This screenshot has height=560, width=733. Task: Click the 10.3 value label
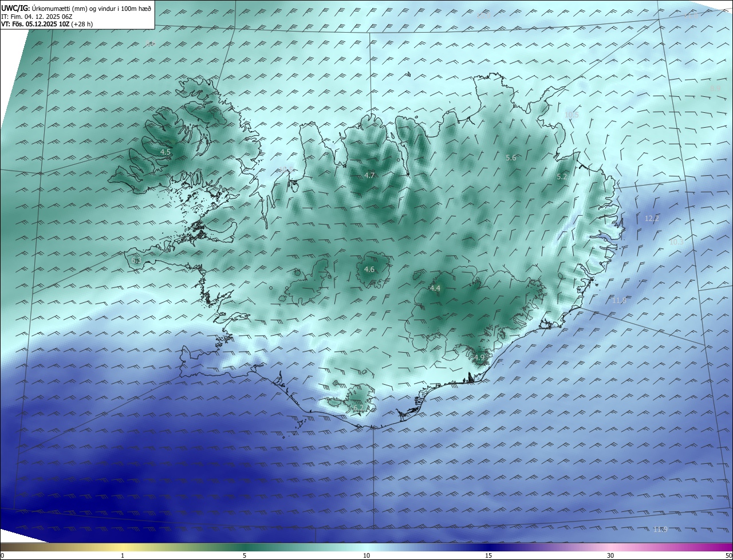[676, 242]
